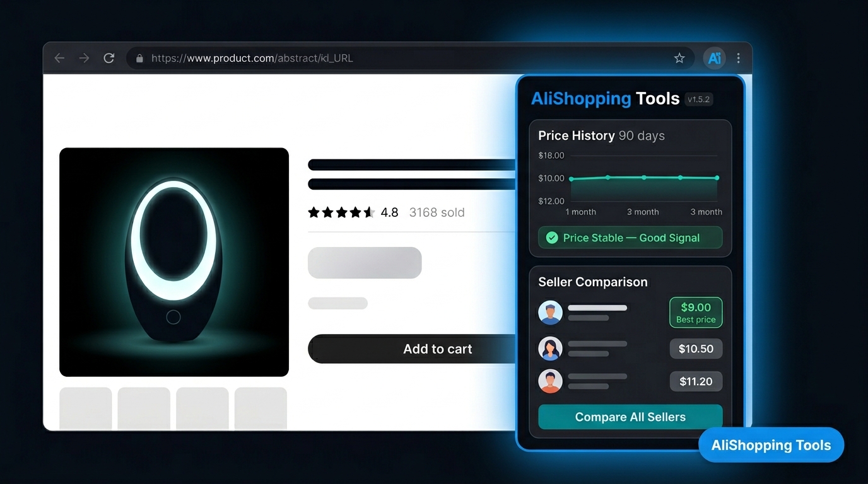Click the gray price placeholder box
Screen dimensions: 868x484
coord(365,263)
